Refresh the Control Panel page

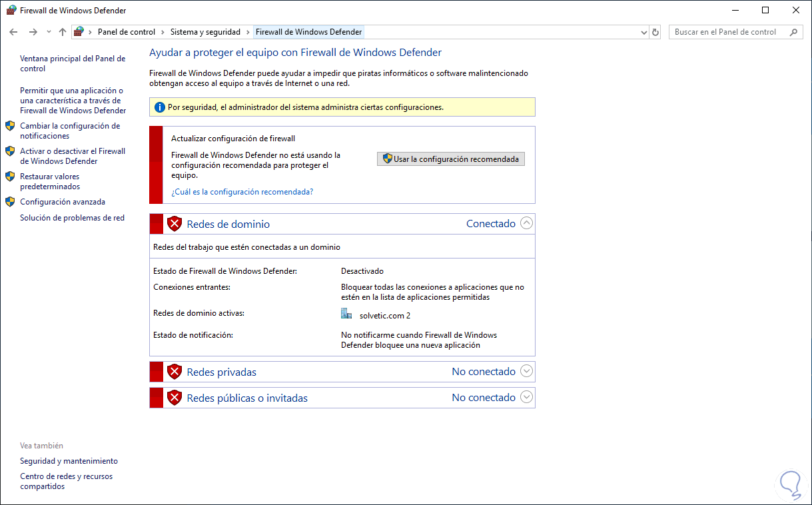point(655,32)
